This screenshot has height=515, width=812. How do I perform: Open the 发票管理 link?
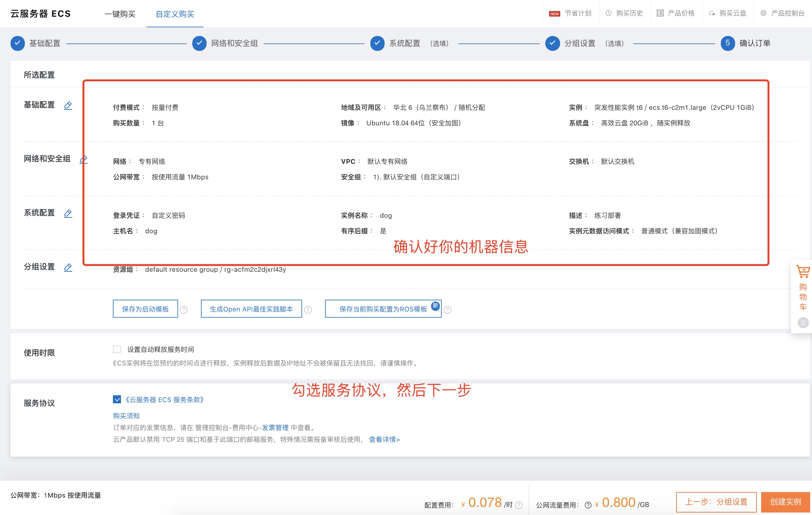tap(275, 428)
